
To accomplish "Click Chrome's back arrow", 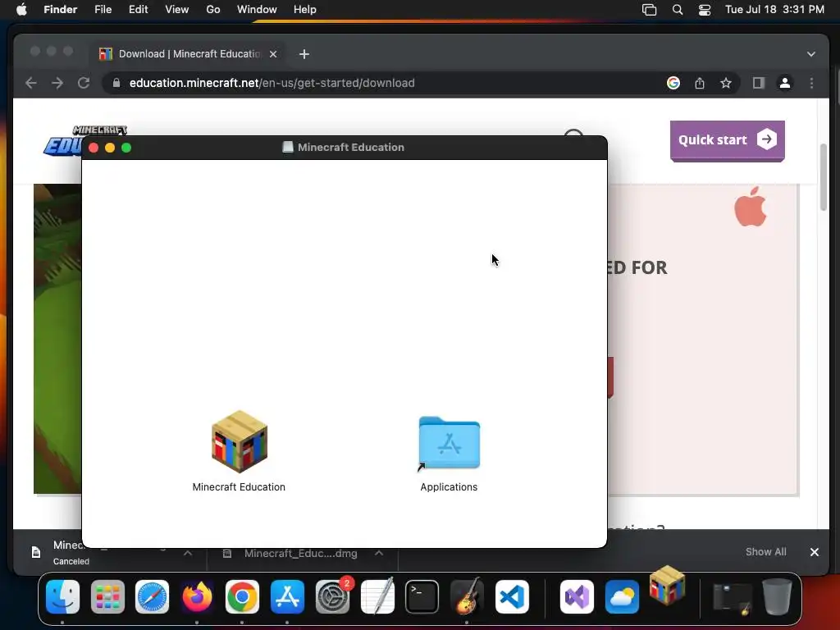I will pos(31,83).
